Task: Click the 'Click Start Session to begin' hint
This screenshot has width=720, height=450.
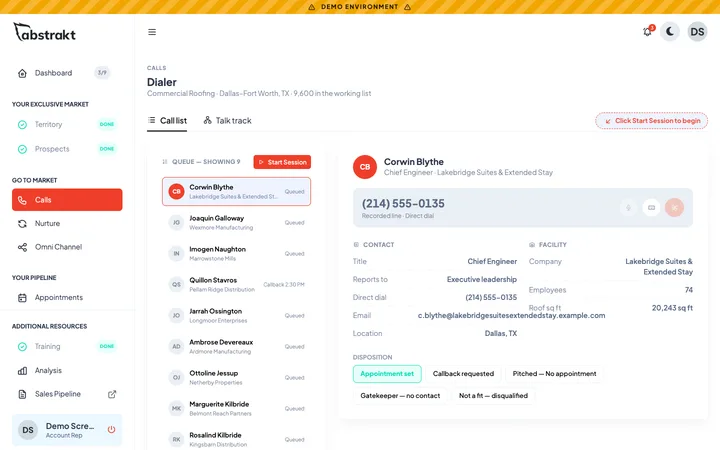Action: [652, 121]
